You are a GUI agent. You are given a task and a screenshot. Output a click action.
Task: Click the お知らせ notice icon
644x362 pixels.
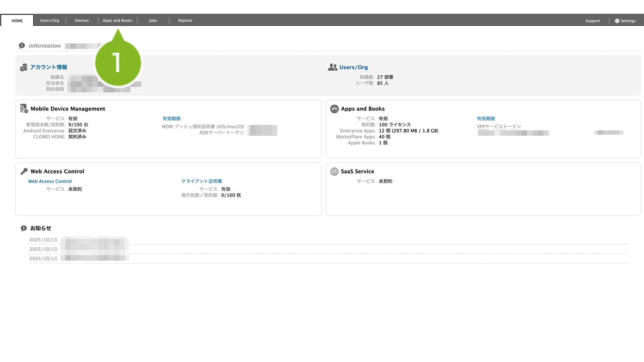(x=24, y=228)
